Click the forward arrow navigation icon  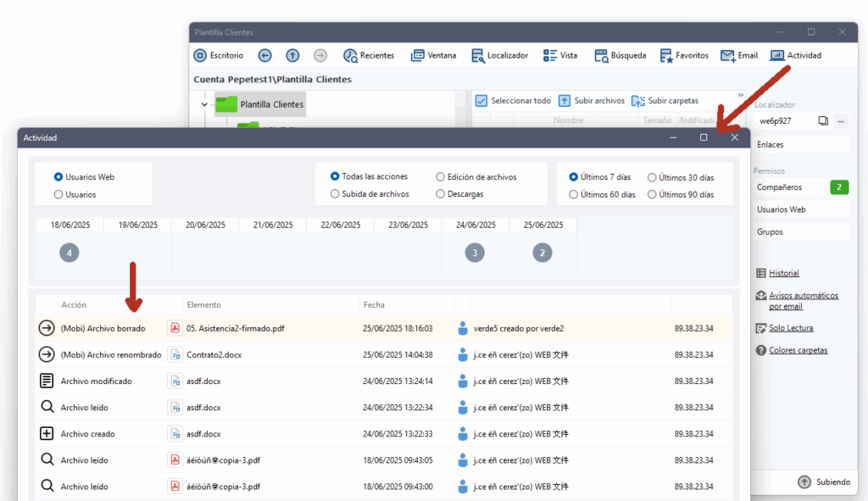pos(320,55)
